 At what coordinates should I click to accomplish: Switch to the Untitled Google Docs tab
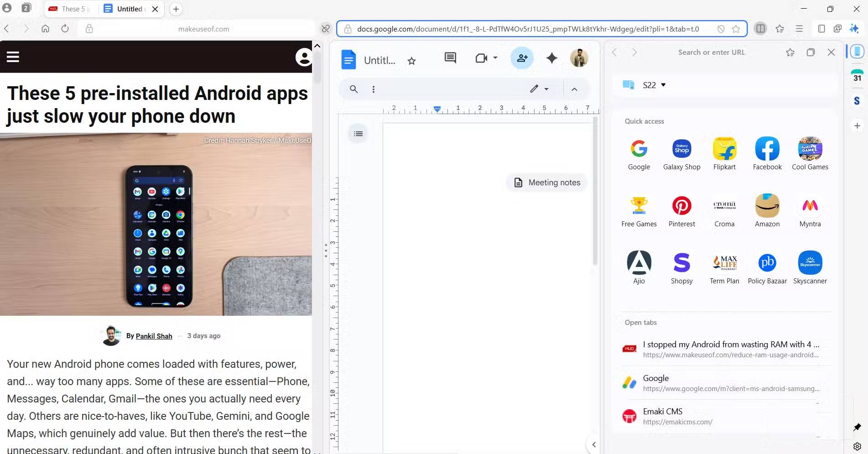125,9
